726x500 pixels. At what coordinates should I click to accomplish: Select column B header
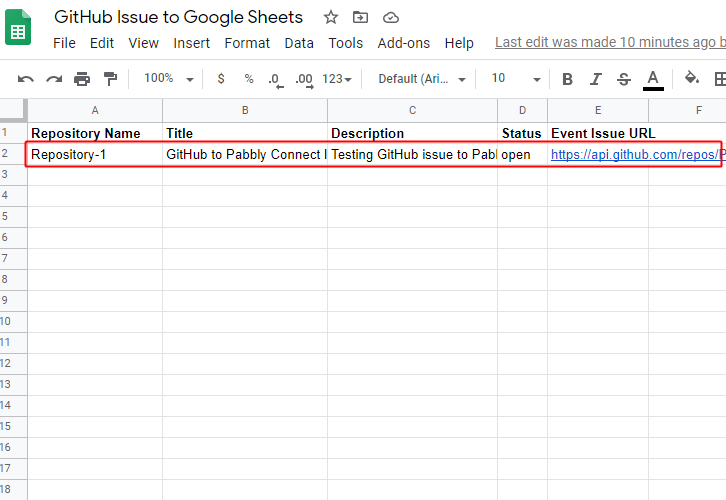point(245,110)
